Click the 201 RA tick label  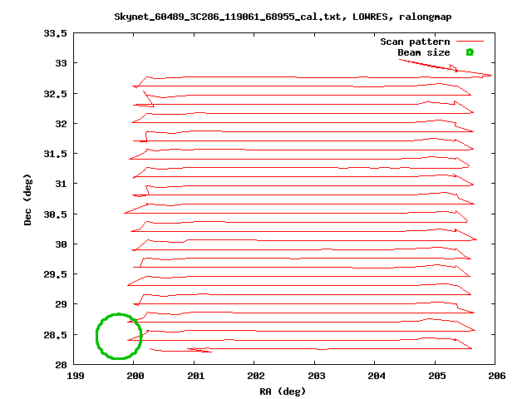[x=196, y=376]
